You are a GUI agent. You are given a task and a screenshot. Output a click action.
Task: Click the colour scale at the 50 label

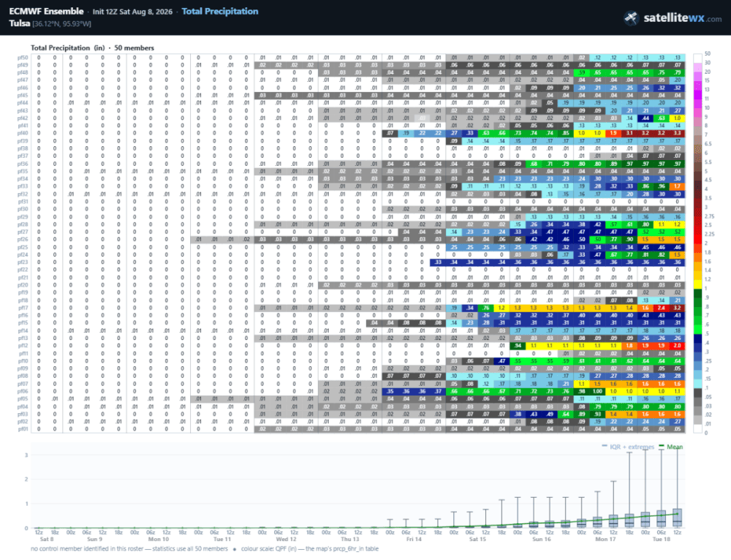pyautogui.click(x=707, y=53)
